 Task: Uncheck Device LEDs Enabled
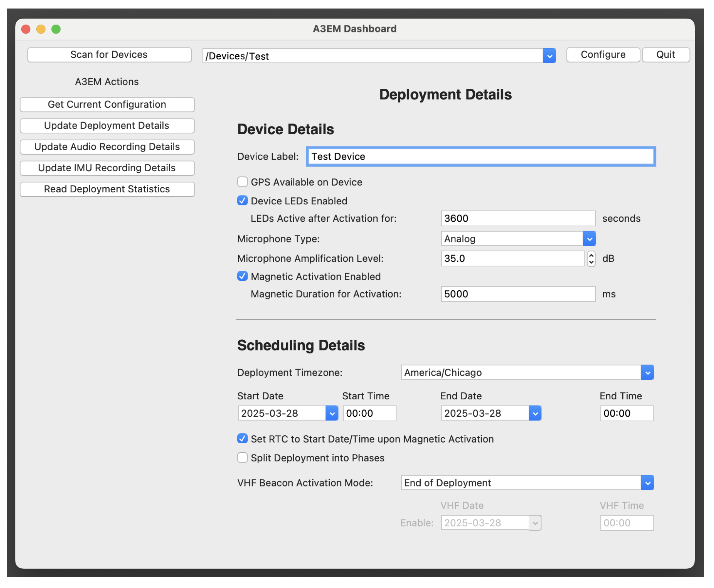(243, 201)
